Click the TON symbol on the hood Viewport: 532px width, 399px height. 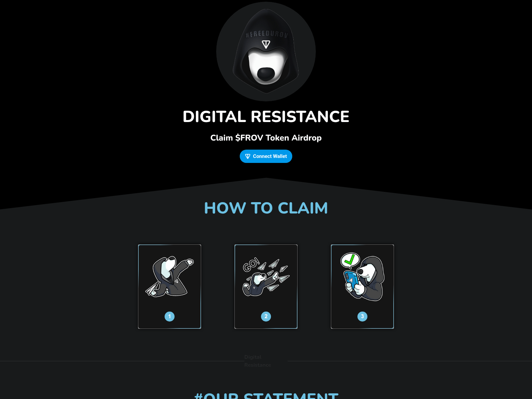pyautogui.click(x=266, y=44)
